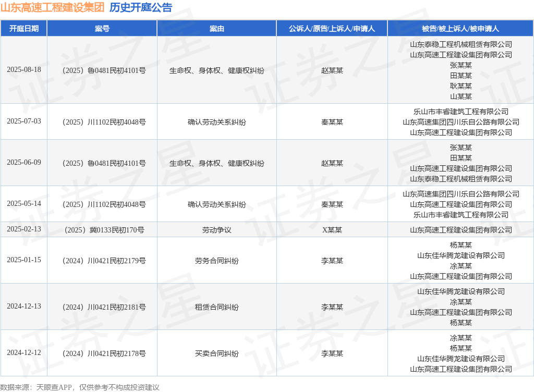Select 确认劳动关系纠纷 in the 2025-05-14 row
Image resolution: width=534 pixels, height=392 pixels.
(216, 204)
